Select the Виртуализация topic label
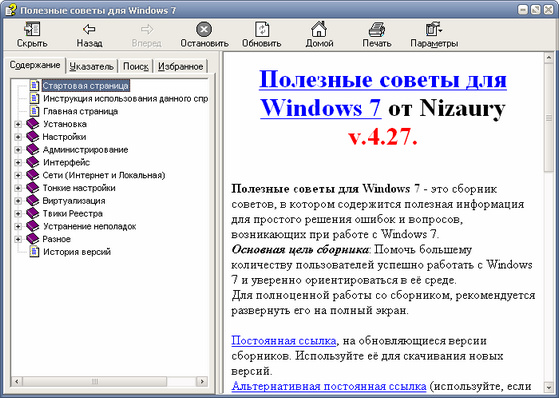This screenshot has width=559, height=398. pyautogui.click(x=74, y=201)
